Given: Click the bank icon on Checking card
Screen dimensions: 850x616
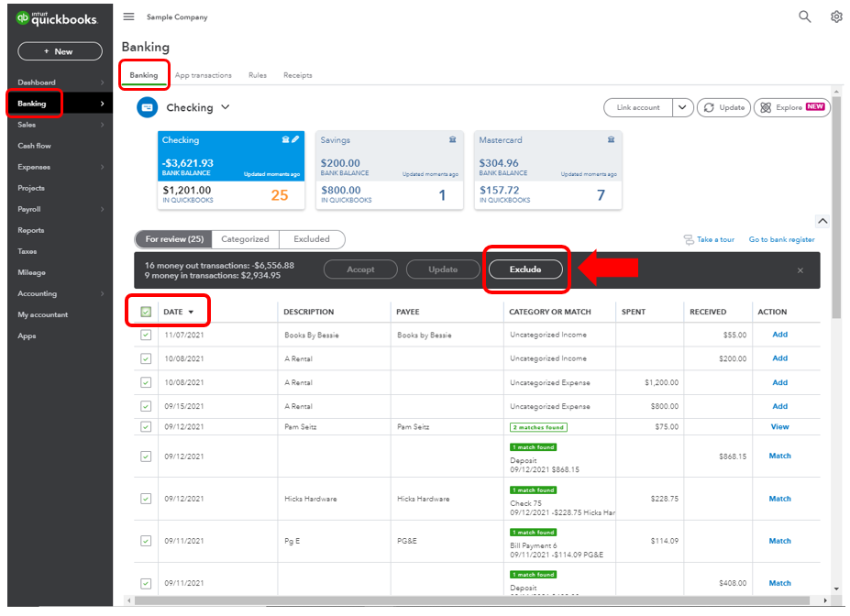Looking at the screenshot, I should tap(285, 139).
